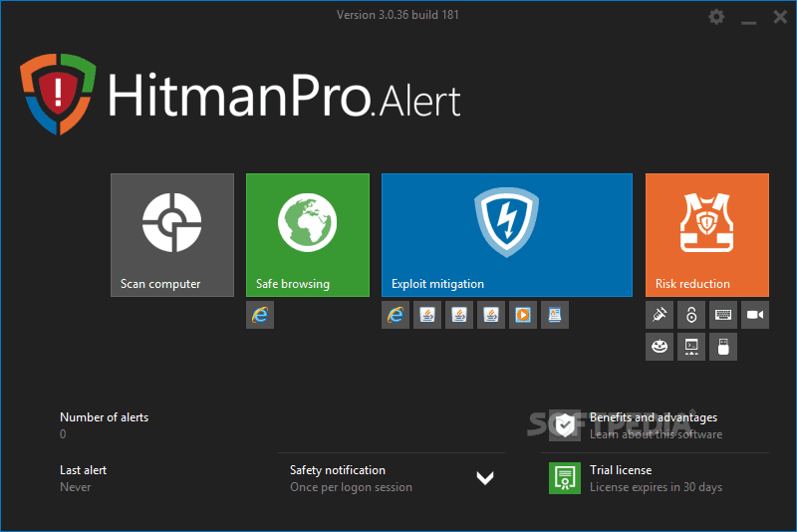Open the Trial license details
The width and height of the screenshot is (797, 532).
(x=621, y=470)
